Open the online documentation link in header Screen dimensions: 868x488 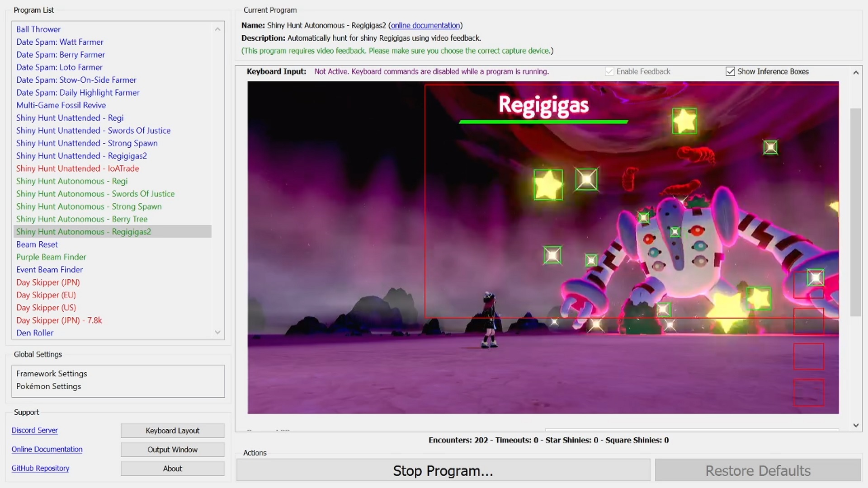425,25
